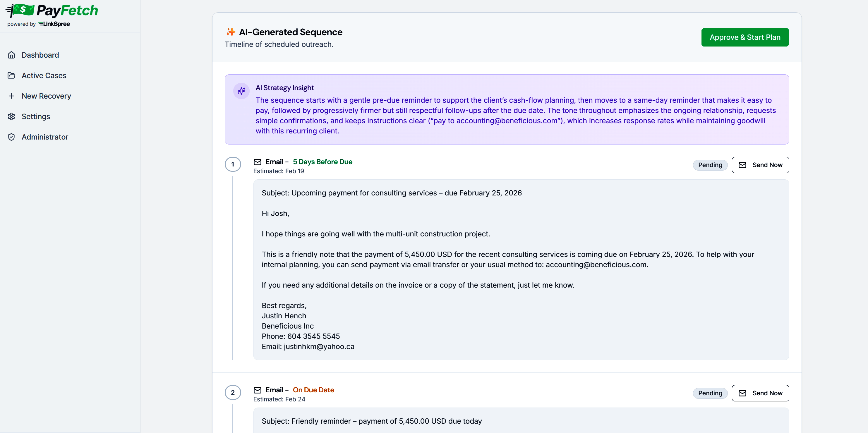Image resolution: width=868 pixels, height=433 pixels.
Task: Click the orange sparkle icon beside AI-Generated Sequence
Action: (x=231, y=32)
